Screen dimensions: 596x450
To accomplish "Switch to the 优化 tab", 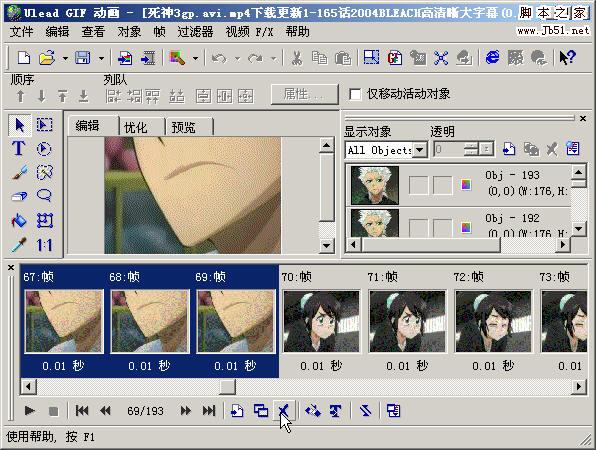I will coord(141,127).
